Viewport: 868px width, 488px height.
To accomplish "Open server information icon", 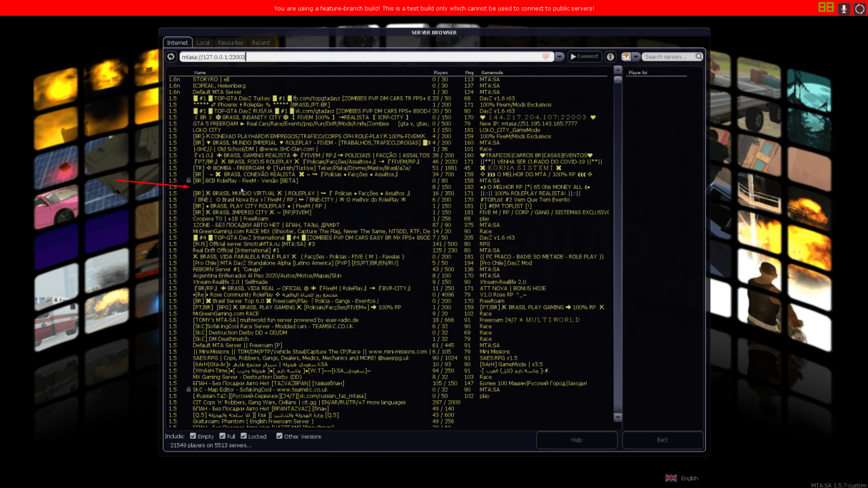I will click(x=610, y=56).
